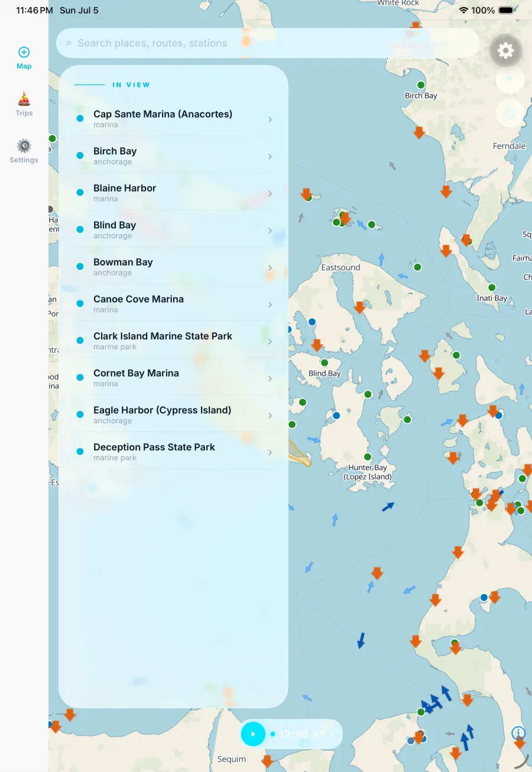The width and height of the screenshot is (532, 772).
Task: Click the Sequim map label
Action: tap(232, 759)
